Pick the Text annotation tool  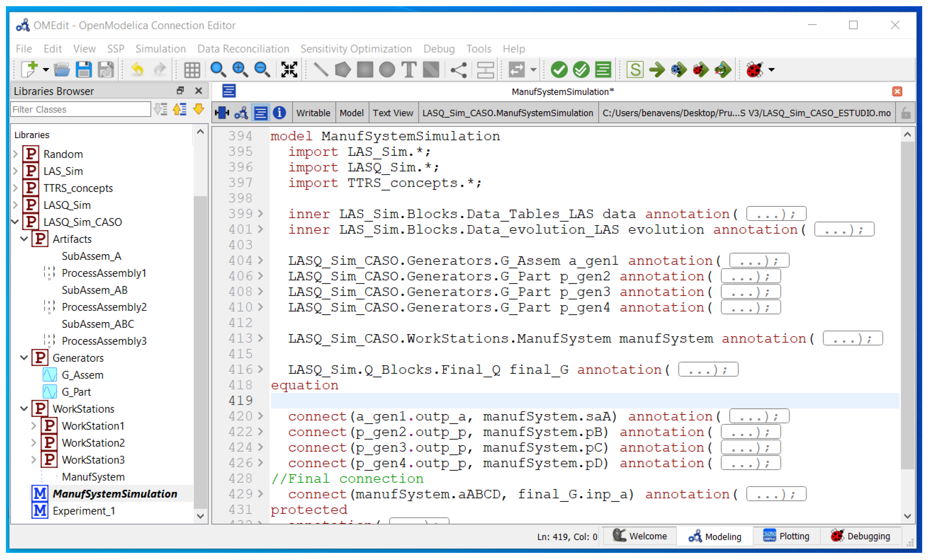409,69
